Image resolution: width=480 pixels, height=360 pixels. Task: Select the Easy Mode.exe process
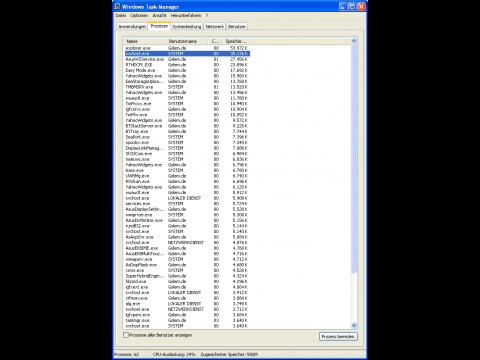(x=187, y=70)
